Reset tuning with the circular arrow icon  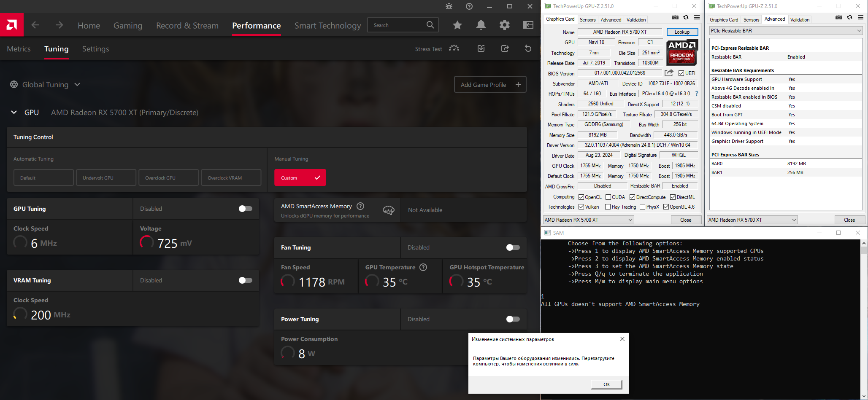tap(528, 48)
